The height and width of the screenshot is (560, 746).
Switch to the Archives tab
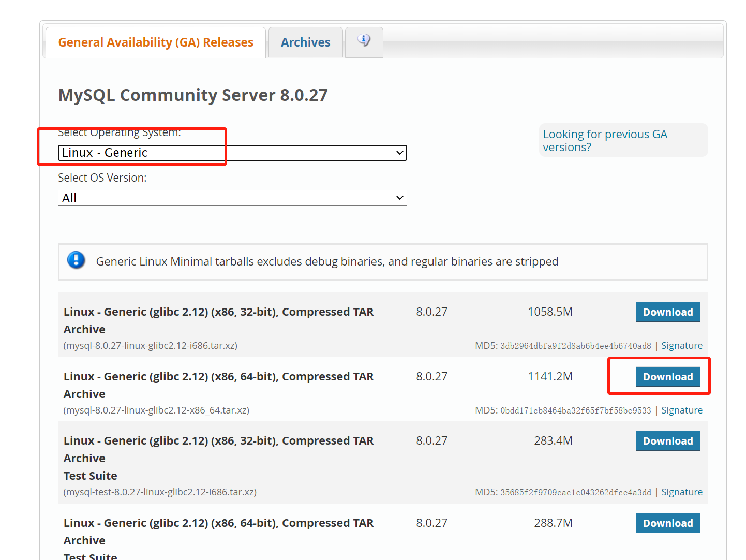305,42
